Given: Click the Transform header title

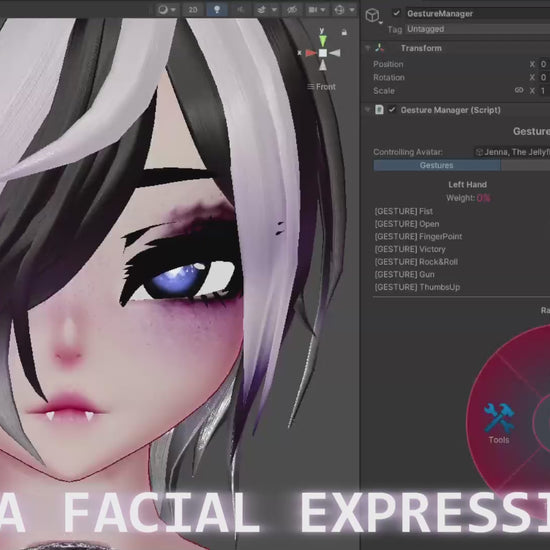Looking at the screenshot, I should point(421,48).
